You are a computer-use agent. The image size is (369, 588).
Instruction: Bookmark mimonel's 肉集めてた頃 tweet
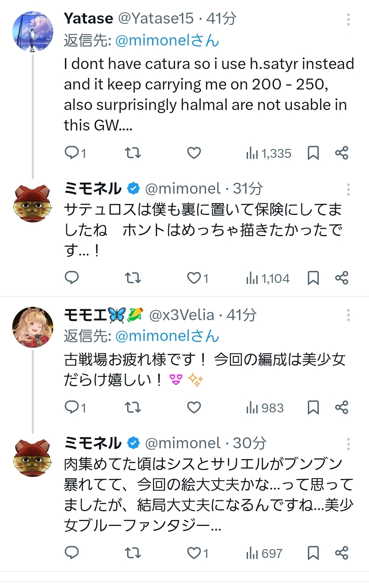313,553
